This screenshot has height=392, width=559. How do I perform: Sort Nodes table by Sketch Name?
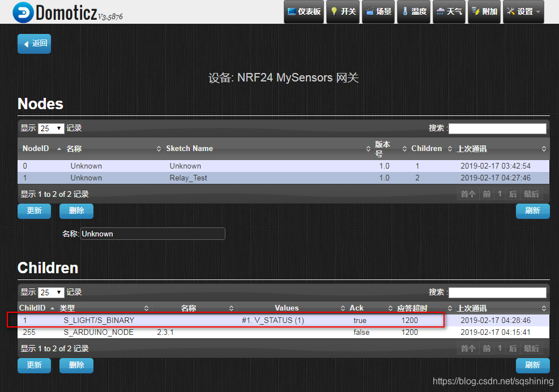point(268,148)
